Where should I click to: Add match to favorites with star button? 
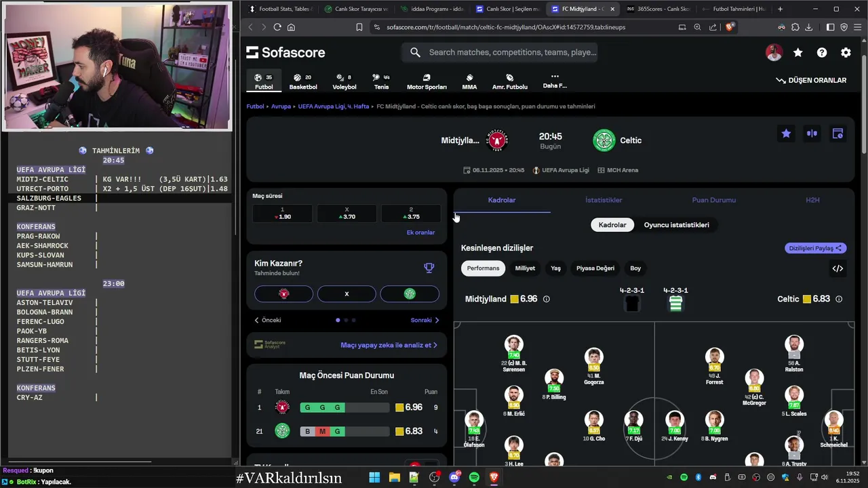(x=786, y=134)
